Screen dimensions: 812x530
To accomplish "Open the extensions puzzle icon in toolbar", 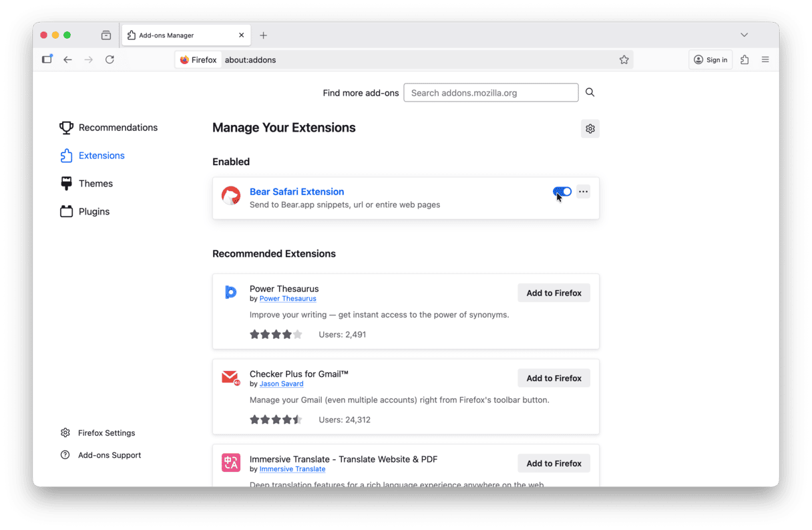I will 745,59.
